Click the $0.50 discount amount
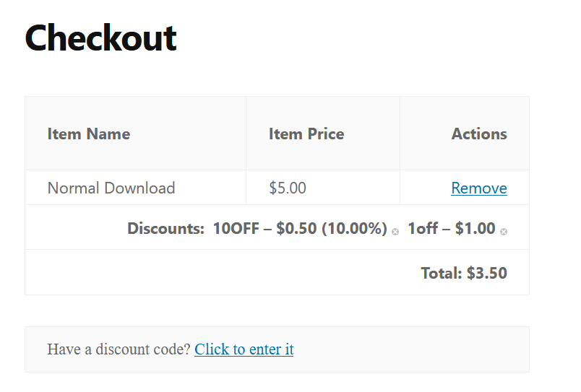 296,229
